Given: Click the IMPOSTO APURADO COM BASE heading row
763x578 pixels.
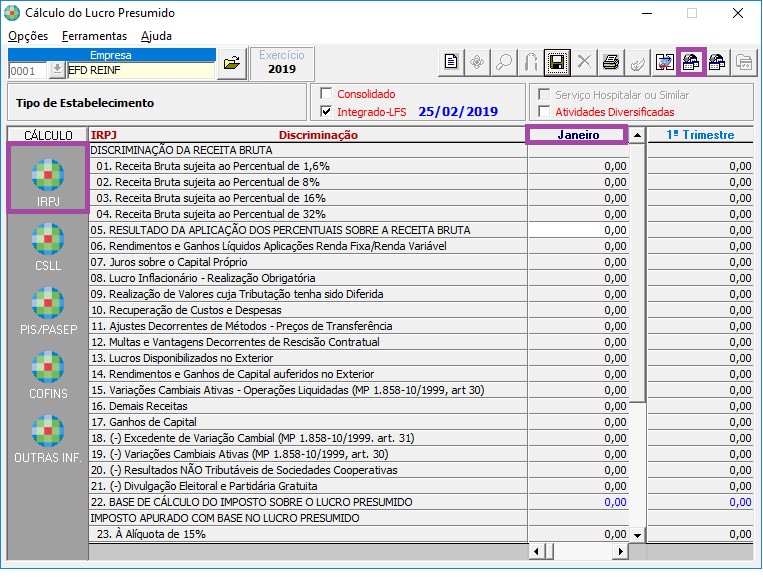Looking at the screenshot, I should [308, 518].
